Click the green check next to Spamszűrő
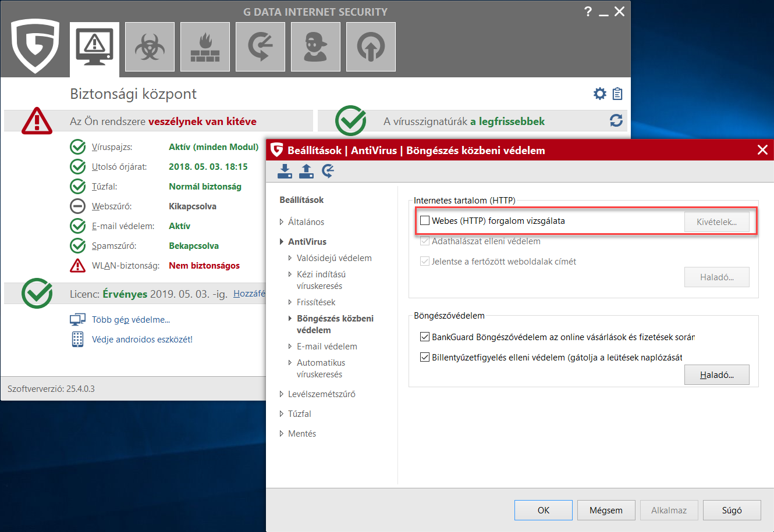774x532 pixels. (x=77, y=246)
